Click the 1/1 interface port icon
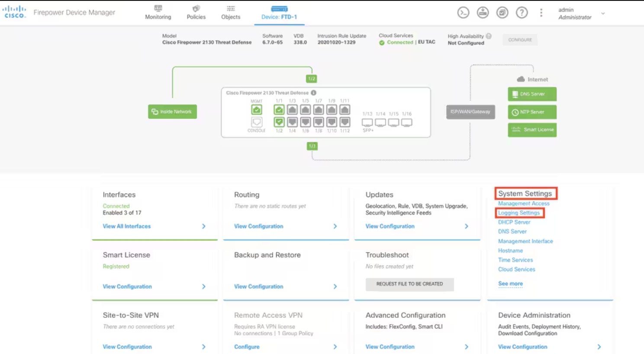644x354 pixels. [x=279, y=110]
